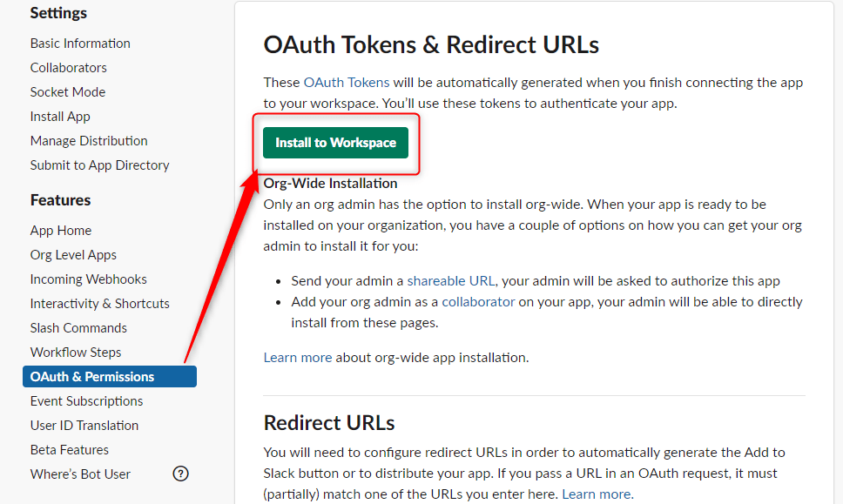
Task: Select Install App in sidebar
Action: click(60, 116)
